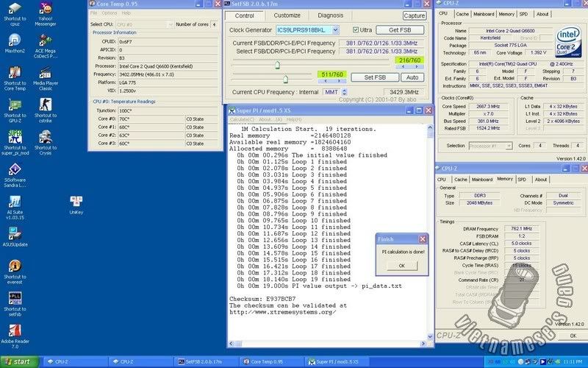Open the Clock Generator dropdown in SetFSB

336,29
